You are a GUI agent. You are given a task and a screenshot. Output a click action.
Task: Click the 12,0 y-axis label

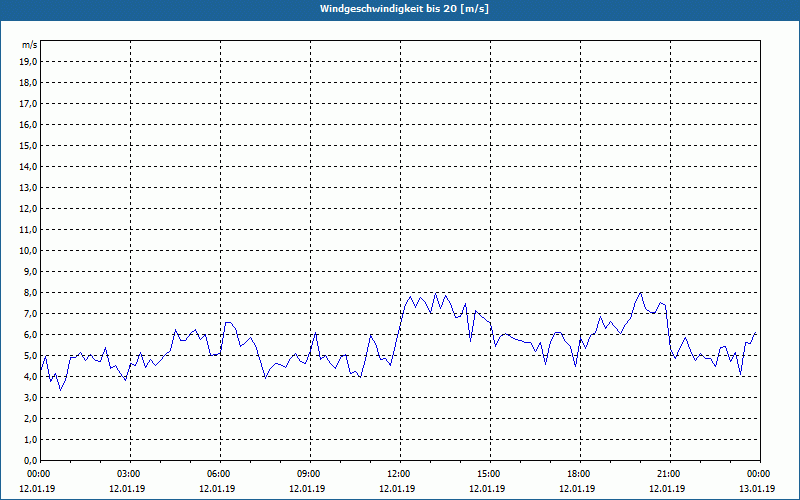pos(28,209)
